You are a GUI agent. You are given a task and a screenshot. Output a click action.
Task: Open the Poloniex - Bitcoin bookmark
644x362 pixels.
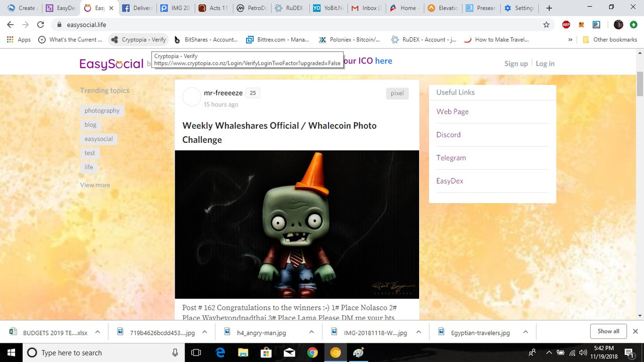click(350, 40)
